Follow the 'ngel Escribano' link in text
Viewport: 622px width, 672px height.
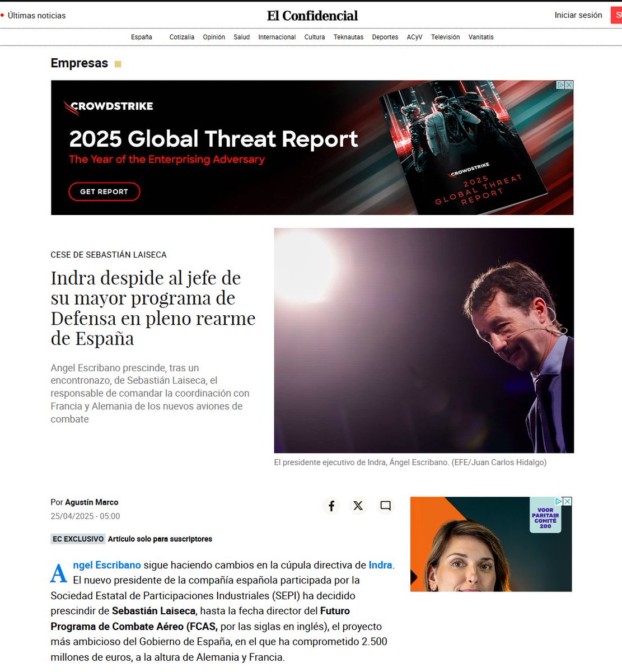[106, 565]
